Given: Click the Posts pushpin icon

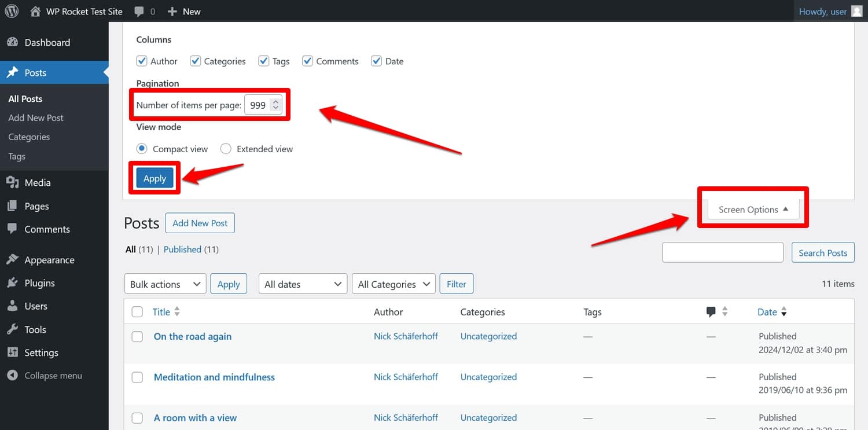Looking at the screenshot, I should (x=12, y=73).
